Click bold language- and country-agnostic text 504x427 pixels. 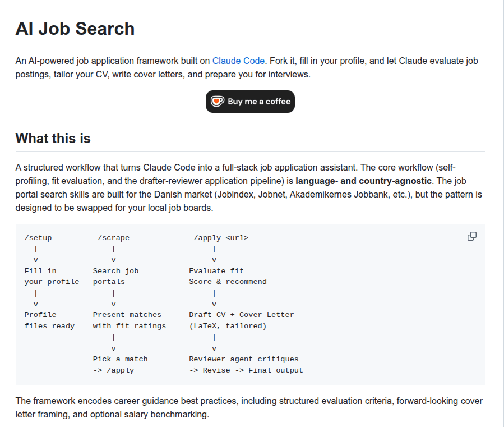363,181
